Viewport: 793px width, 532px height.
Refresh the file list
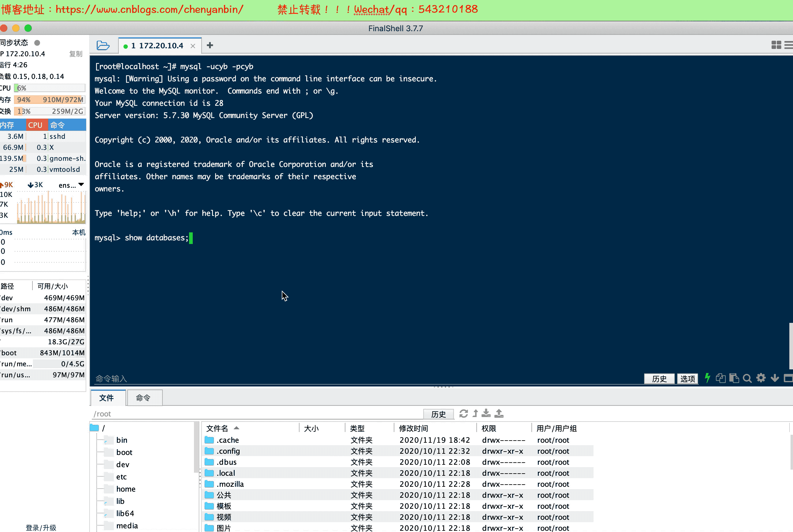tap(464, 414)
